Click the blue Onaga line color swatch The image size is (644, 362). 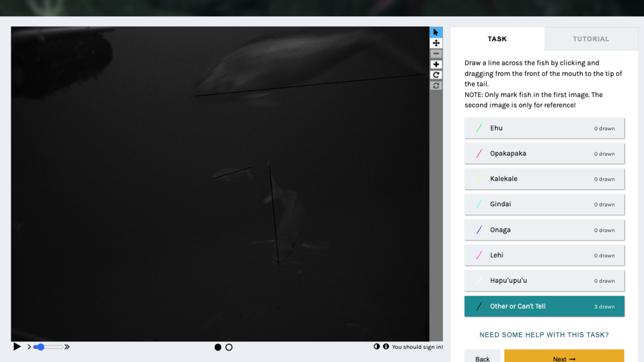coord(479,230)
